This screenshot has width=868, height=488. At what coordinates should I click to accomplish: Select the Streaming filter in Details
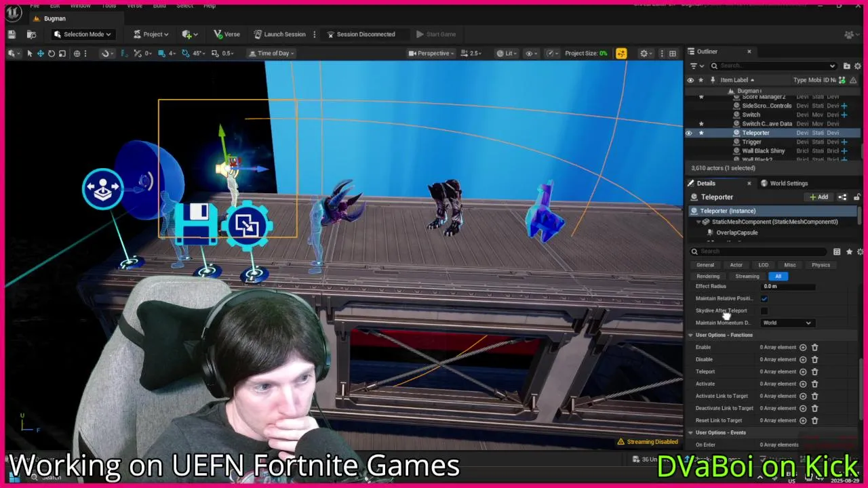pos(747,276)
